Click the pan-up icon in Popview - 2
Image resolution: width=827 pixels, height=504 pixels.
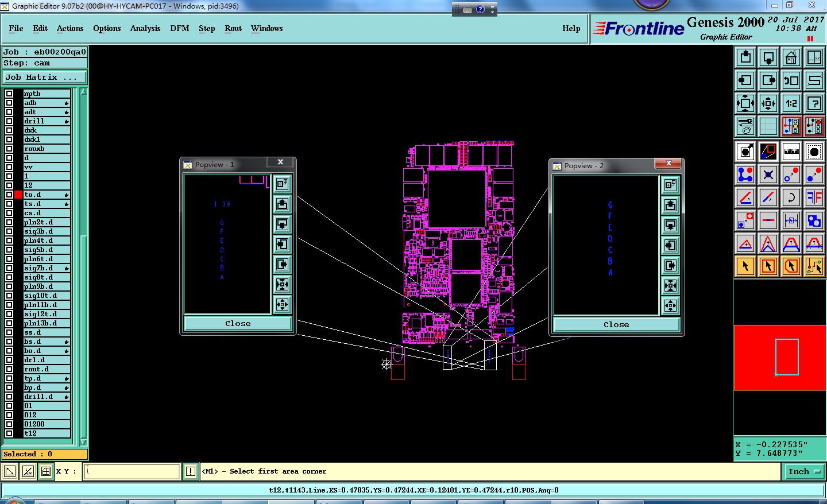coord(670,205)
